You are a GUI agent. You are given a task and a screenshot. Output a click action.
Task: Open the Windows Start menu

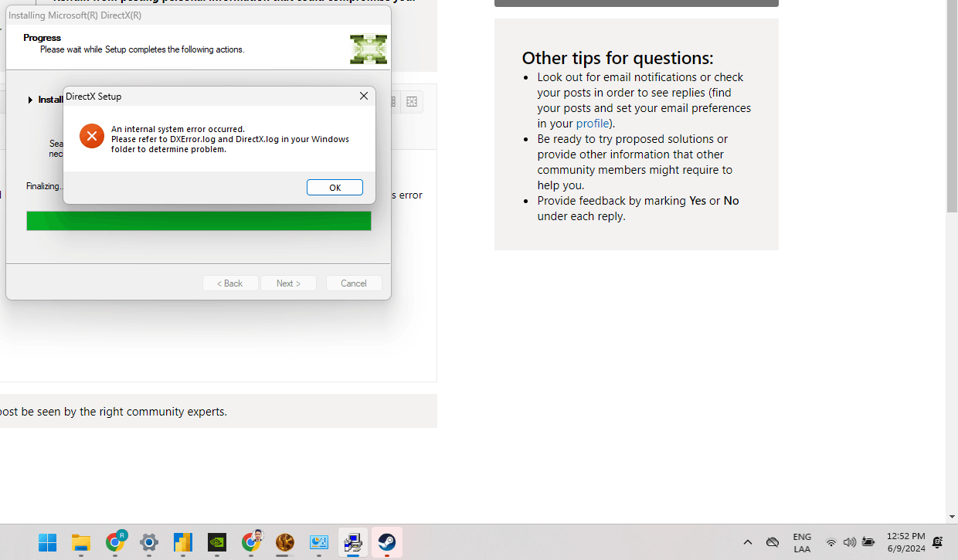[x=47, y=543]
